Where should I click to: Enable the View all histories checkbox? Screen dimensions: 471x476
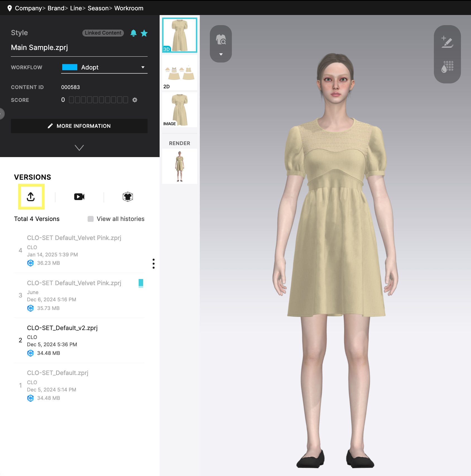click(x=90, y=219)
